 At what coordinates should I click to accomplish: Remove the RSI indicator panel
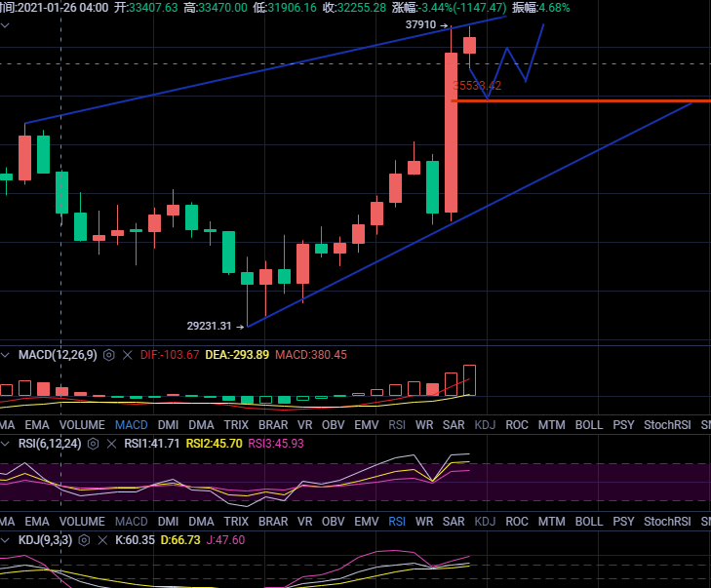[111, 444]
